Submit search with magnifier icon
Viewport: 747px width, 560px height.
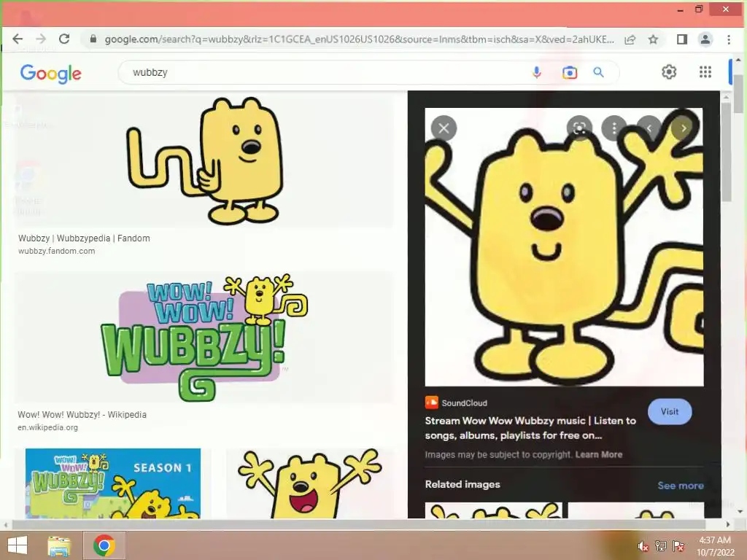click(x=598, y=72)
